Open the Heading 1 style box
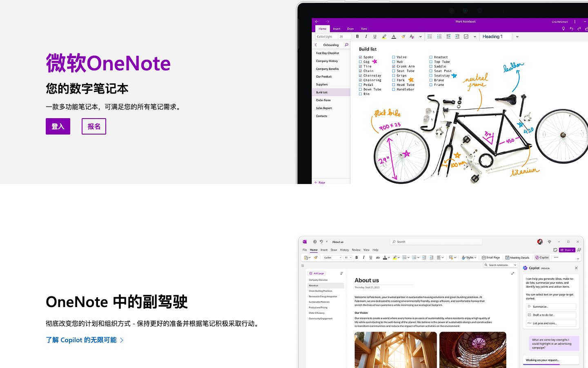Screen dimensions: 588x368 pos(496,36)
